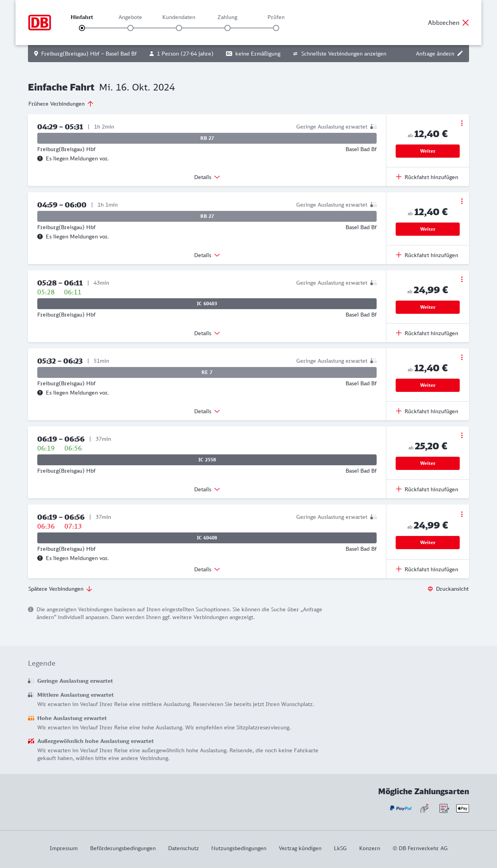Open three-dot menu for 04:29 connection
The image size is (497, 868).
(462, 123)
